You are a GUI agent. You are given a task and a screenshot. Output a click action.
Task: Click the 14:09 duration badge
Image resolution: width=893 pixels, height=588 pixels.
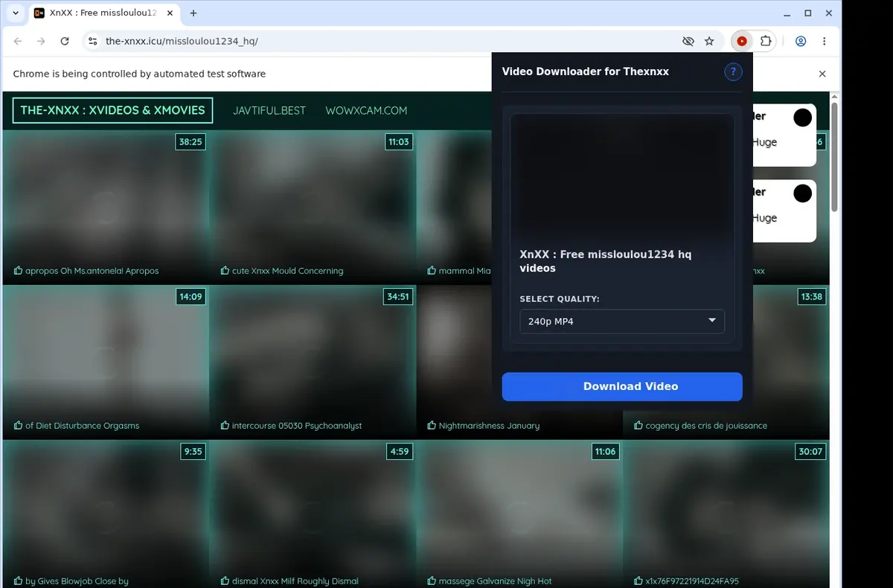click(191, 296)
